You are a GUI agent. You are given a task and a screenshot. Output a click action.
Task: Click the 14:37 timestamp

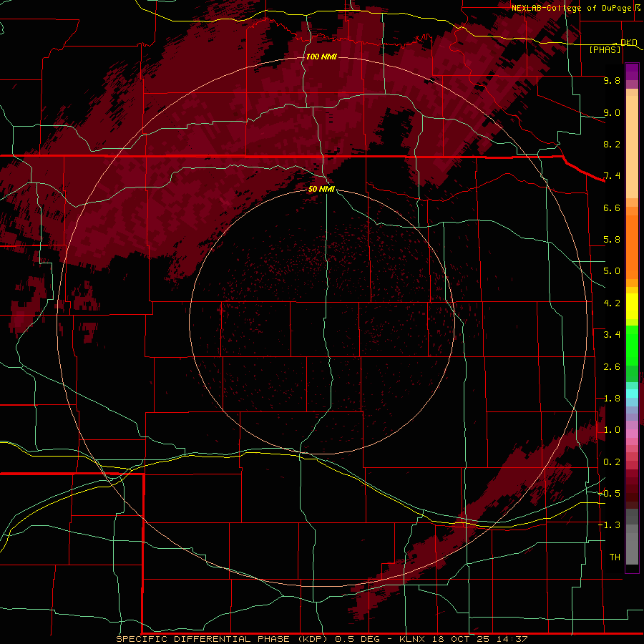click(512, 639)
